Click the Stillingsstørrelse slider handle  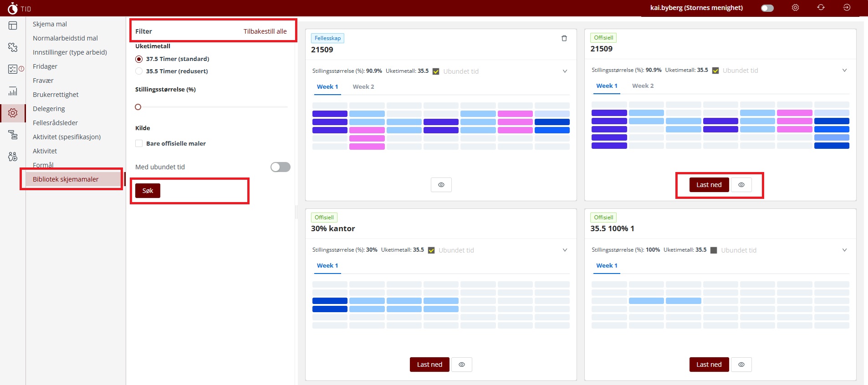click(x=138, y=107)
